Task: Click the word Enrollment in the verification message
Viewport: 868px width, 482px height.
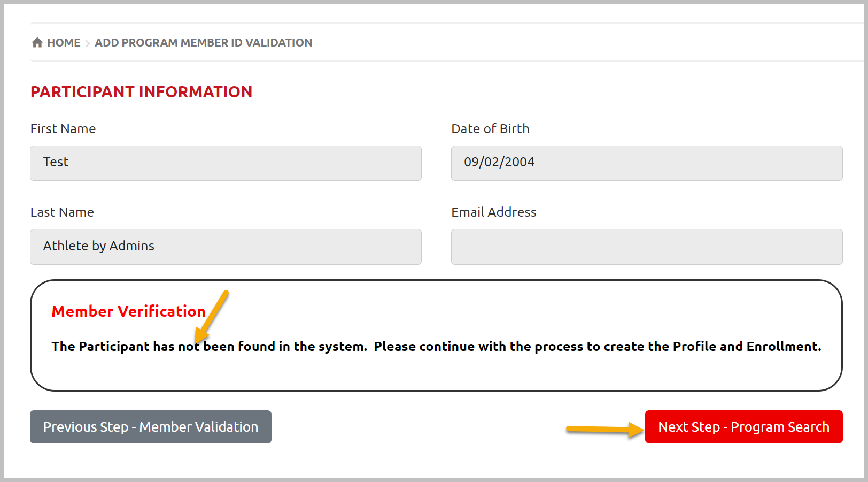Action: 784,347
